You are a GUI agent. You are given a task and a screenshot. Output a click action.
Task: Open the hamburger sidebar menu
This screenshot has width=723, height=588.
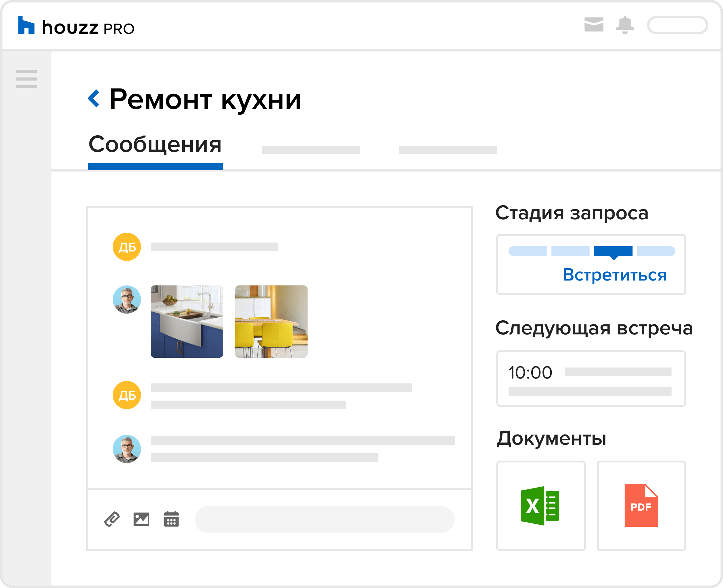click(26, 79)
